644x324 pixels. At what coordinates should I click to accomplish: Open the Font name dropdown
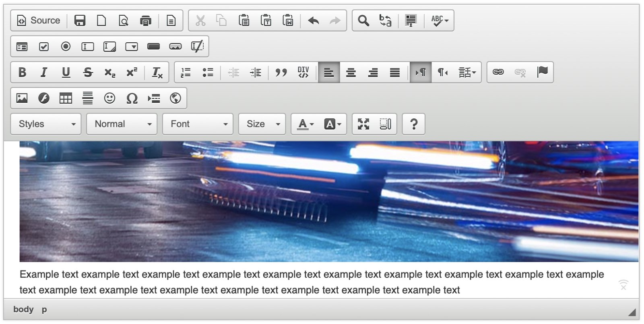[198, 124]
